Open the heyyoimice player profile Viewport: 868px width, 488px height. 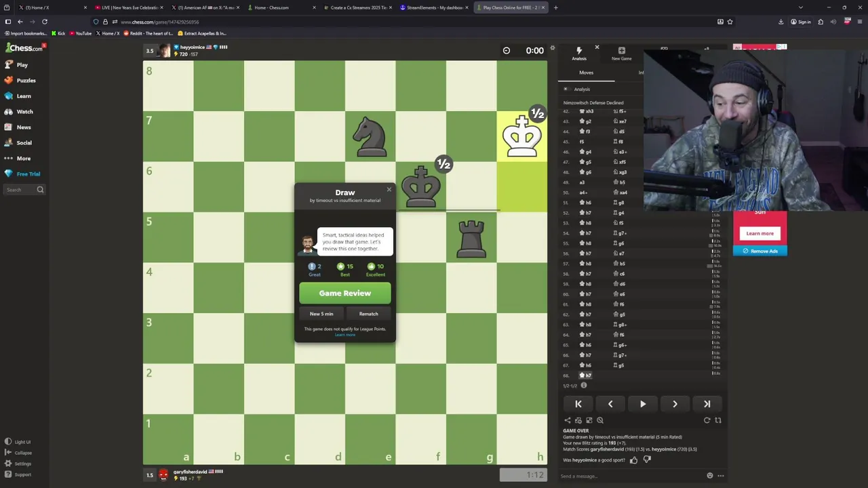pyautogui.click(x=193, y=47)
